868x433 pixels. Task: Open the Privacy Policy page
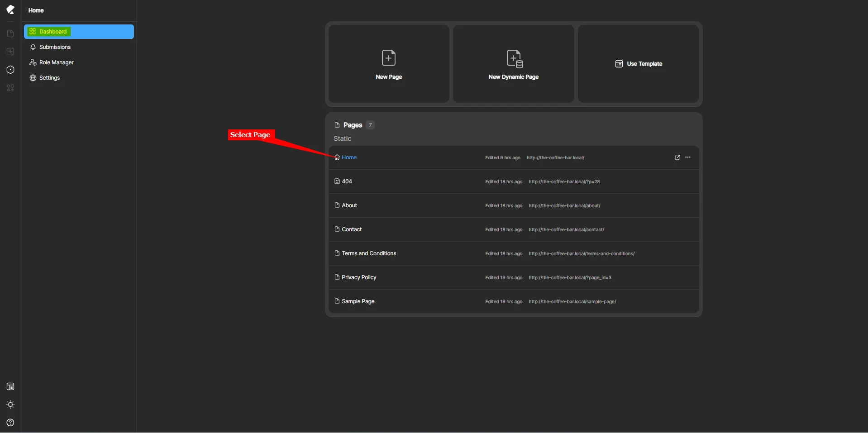click(x=514, y=277)
